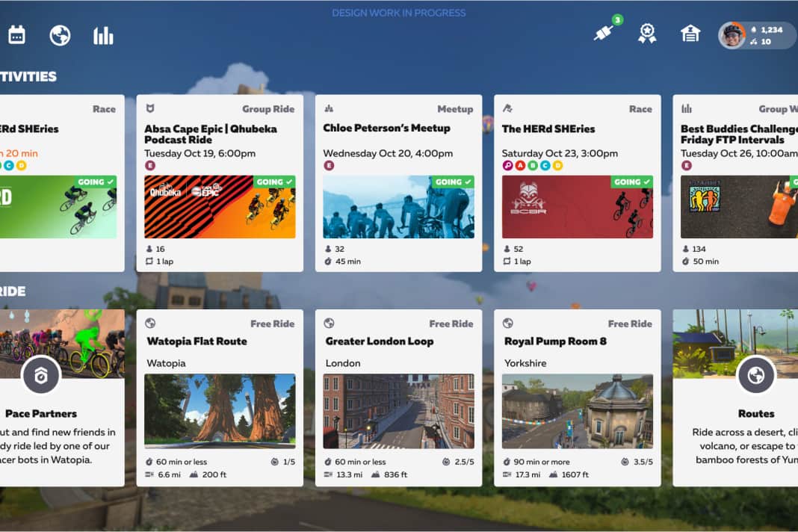Toggle GOING on Chloe Peterson's Meetup

[453, 182]
